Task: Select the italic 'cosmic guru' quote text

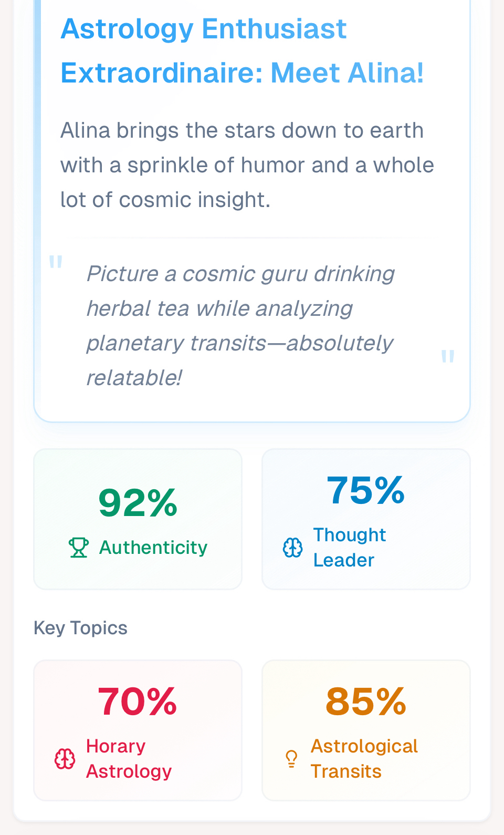Action: [240, 325]
